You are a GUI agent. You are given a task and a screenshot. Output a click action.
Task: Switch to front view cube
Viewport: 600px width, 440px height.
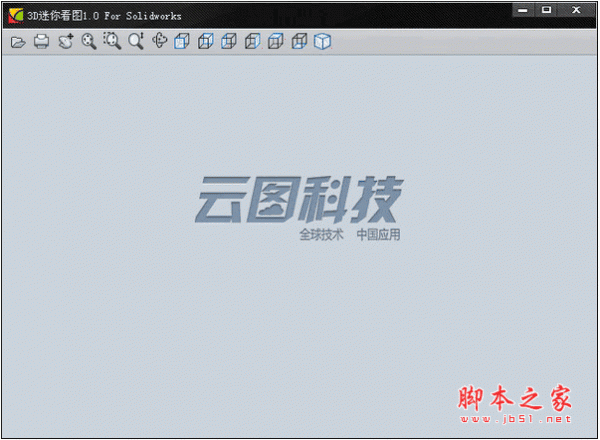tap(182, 41)
